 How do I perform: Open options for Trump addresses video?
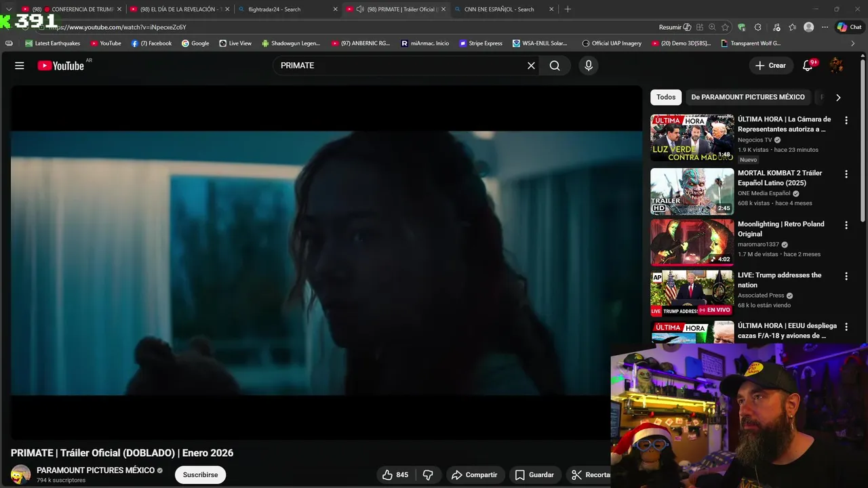pyautogui.click(x=846, y=277)
